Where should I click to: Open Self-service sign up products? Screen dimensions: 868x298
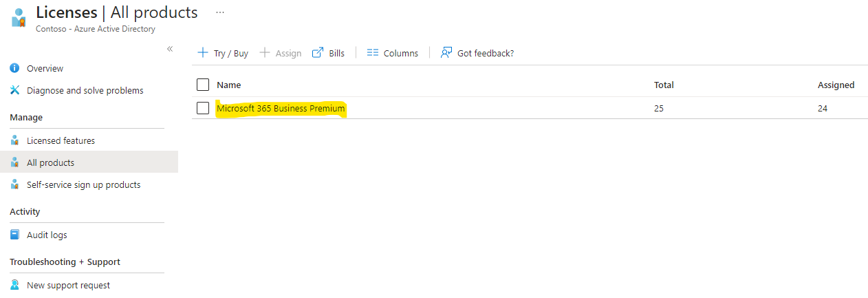[x=83, y=184]
